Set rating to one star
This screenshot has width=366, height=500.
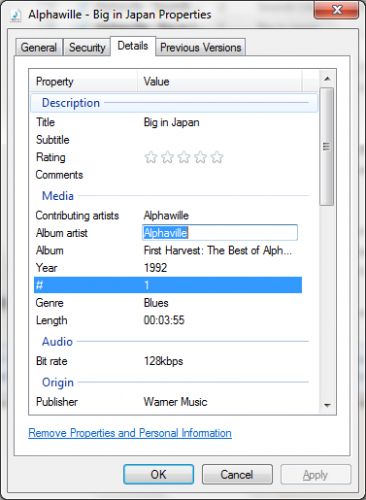(151, 157)
